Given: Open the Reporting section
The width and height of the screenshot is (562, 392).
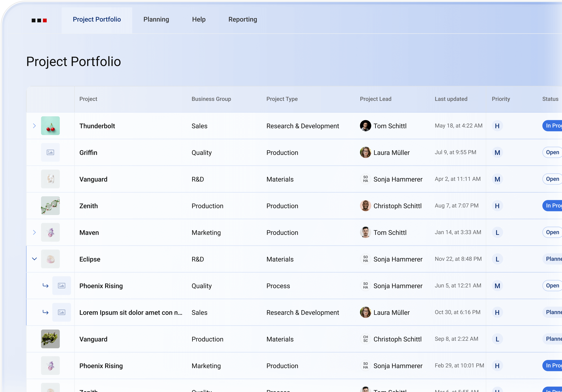Looking at the screenshot, I should 243,19.
